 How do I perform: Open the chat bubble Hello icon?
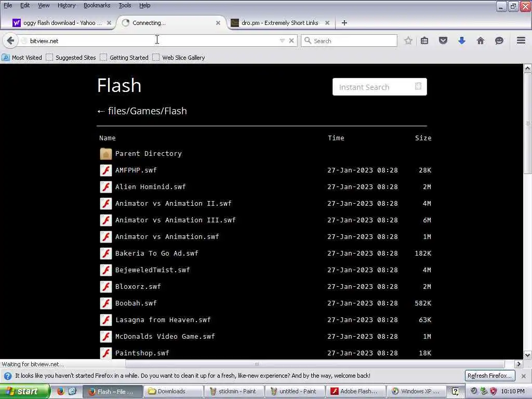coord(499,41)
